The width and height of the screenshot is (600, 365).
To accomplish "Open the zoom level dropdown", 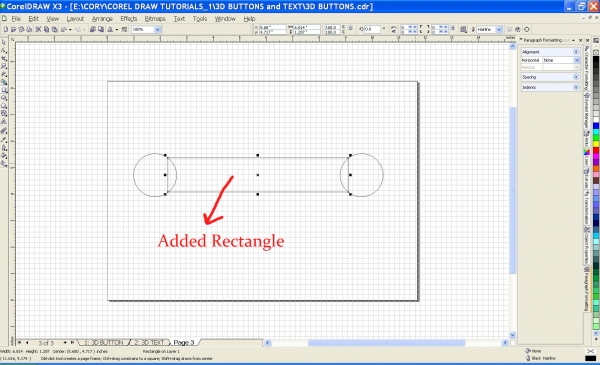I will pos(157,29).
